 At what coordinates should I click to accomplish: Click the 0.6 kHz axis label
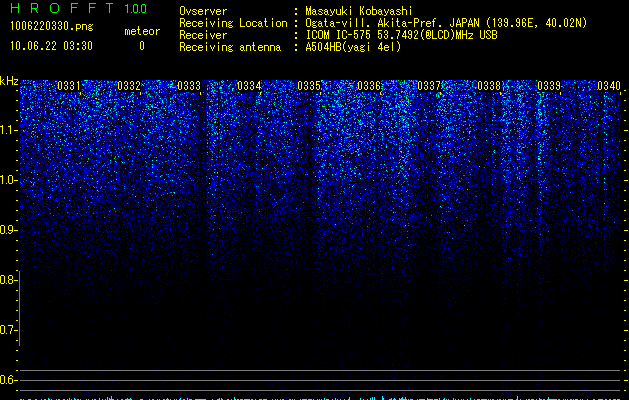[x=7, y=380]
